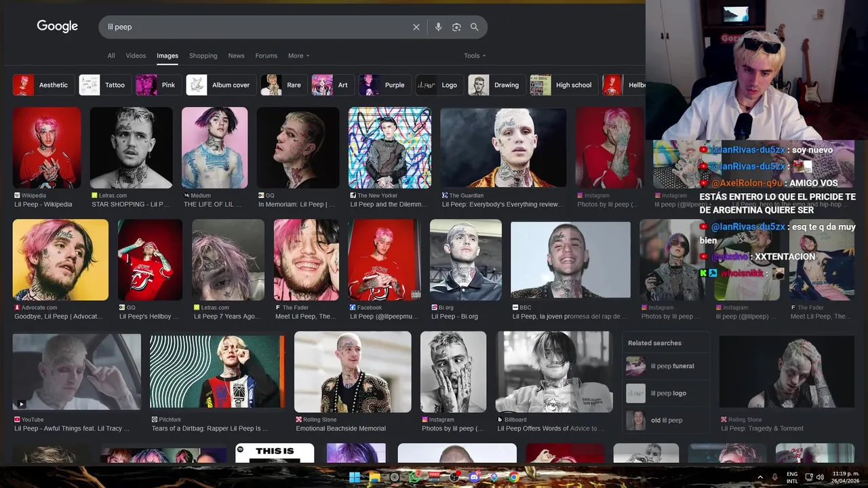The height and width of the screenshot is (488, 868).
Task: Open the network tray icon
Action: tap(809, 477)
